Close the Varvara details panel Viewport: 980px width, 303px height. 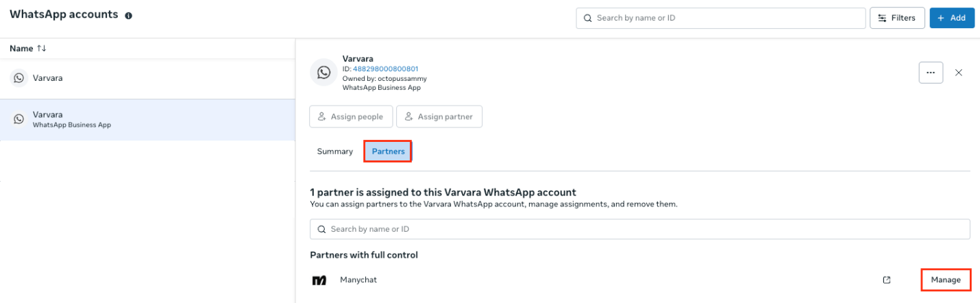point(959,73)
